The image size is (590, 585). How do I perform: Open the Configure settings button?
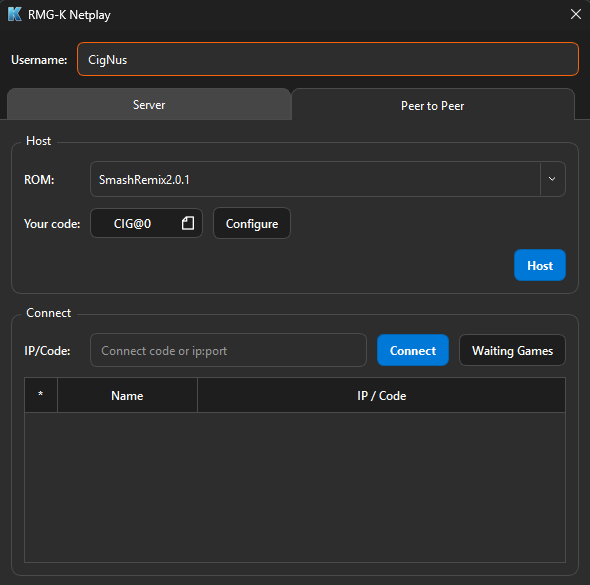pos(252,223)
